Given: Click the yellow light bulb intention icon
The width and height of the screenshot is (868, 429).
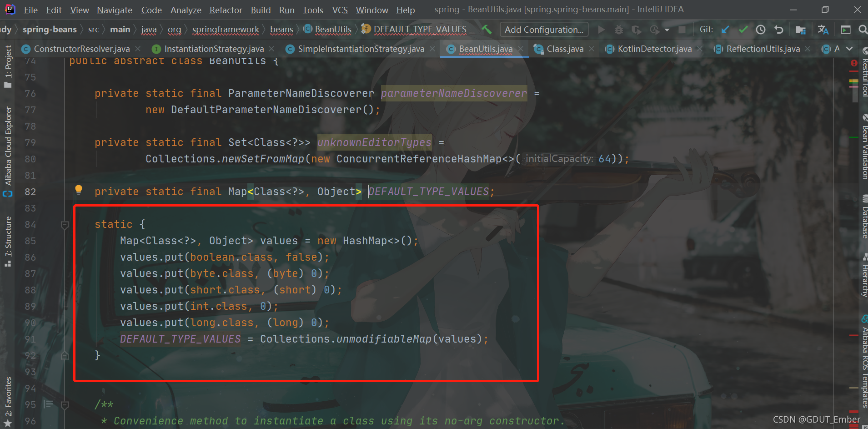Looking at the screenshot, I should (x=79, y=190).
